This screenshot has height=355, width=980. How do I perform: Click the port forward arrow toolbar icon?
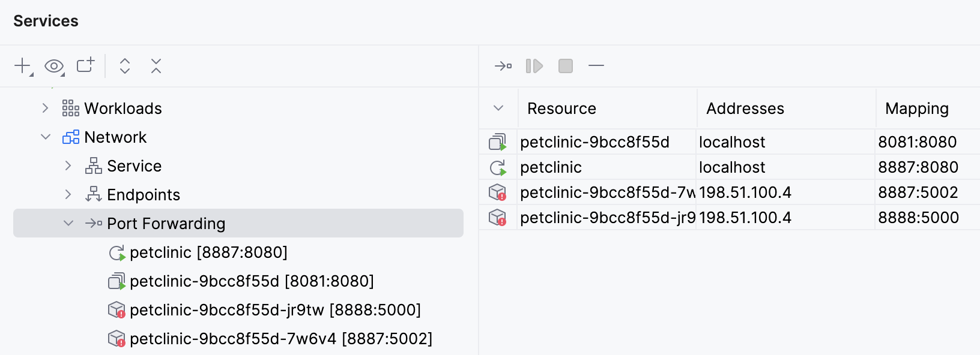click(x=503, y=65)
